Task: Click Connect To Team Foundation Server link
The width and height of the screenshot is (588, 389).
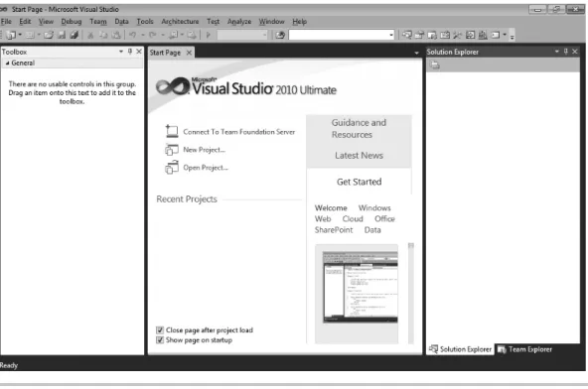Action: coord(238,132)
